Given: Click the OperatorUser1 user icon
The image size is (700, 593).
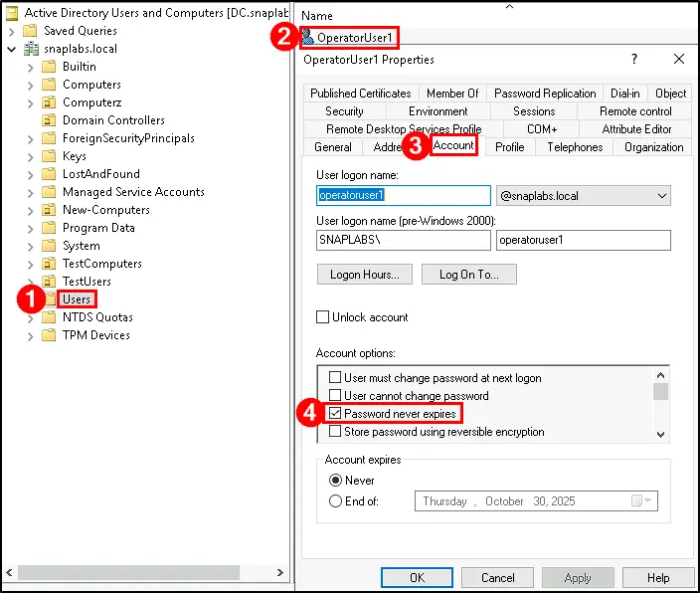Looking at the screenshot, I should (x=307, y=37).
